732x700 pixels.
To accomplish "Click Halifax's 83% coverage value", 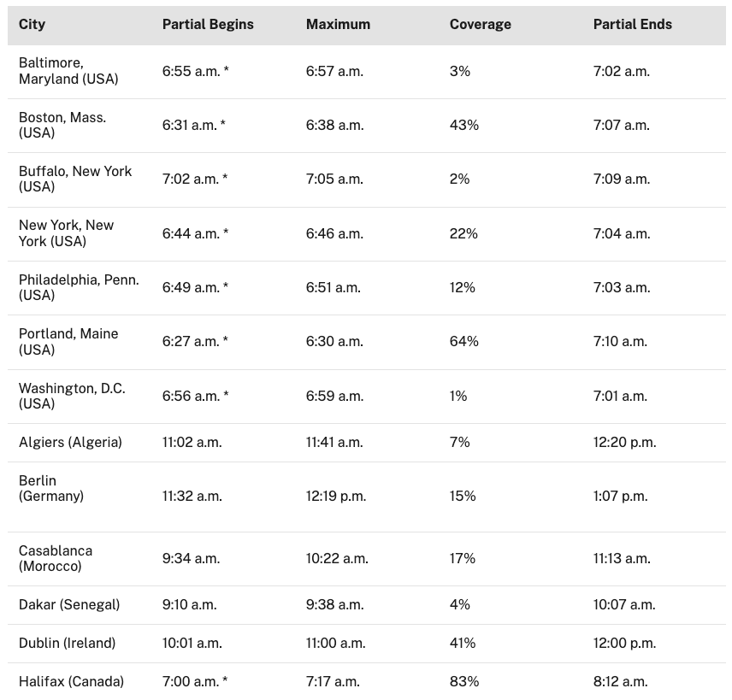I will 463,682.
